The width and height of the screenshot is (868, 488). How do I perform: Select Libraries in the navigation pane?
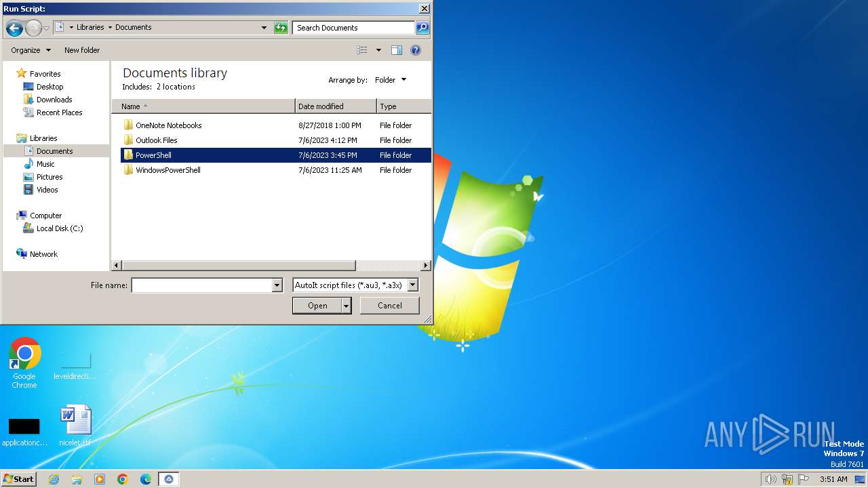pyautogui.click(x=43, y=138)
